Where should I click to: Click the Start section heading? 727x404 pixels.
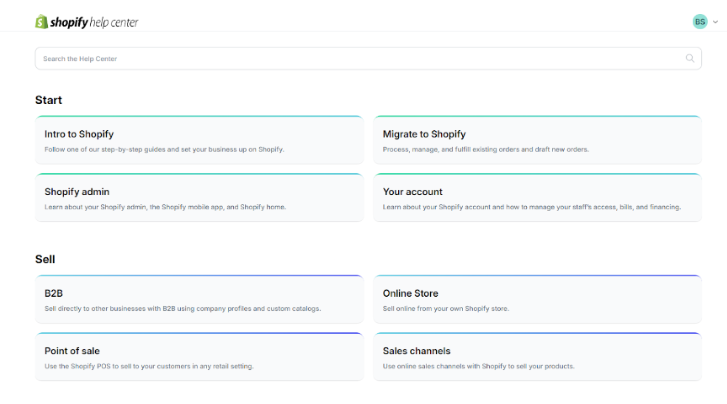[x=49, y=100]
